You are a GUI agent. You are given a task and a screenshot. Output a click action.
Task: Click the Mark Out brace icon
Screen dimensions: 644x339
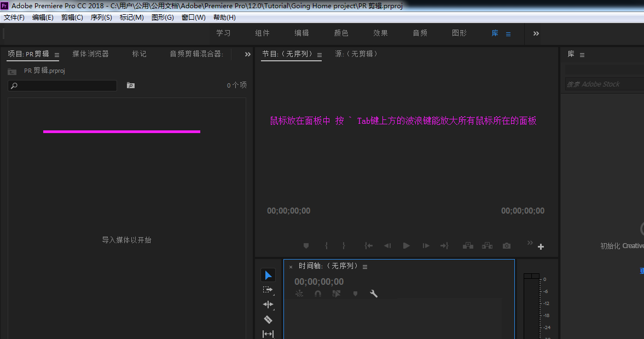(x=344, y=246)
